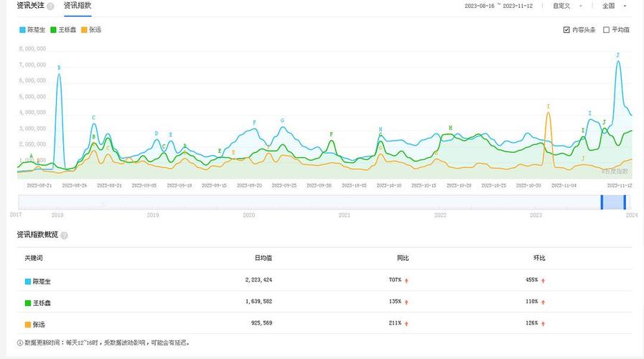This screenshot has width=644, height=359.
Task: Click the 同比 column header
Action: (403, 258)
